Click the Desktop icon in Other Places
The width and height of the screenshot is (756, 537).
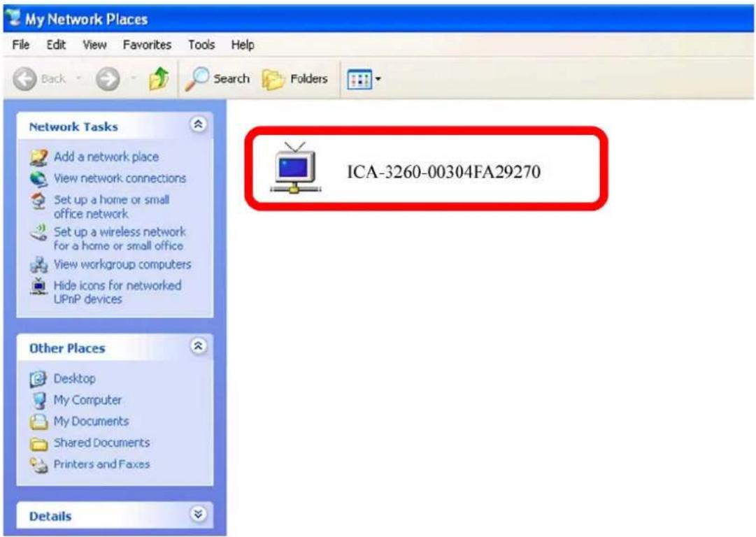tap(38, 380)
